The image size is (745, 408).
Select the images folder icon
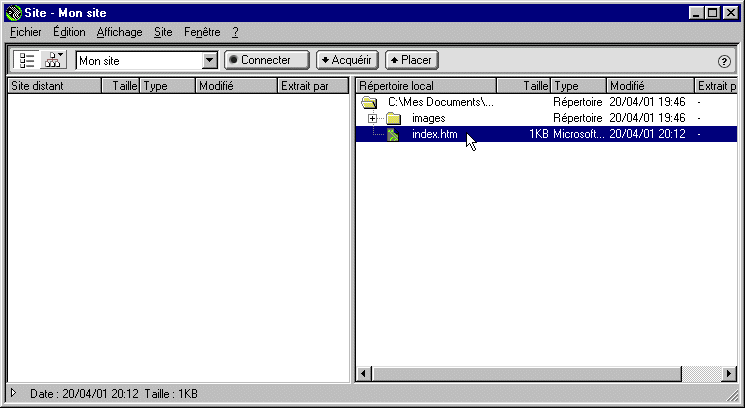click(393, 118)
